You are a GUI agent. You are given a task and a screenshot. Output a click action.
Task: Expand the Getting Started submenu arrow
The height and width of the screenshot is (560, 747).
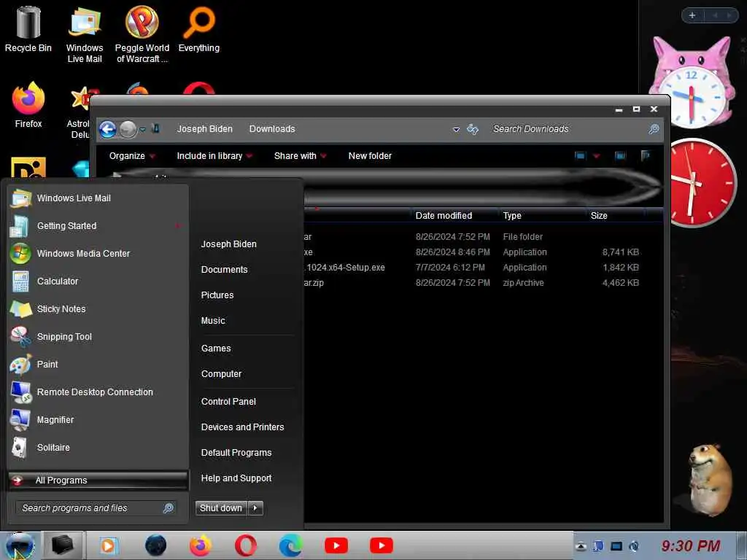point(178,226)
